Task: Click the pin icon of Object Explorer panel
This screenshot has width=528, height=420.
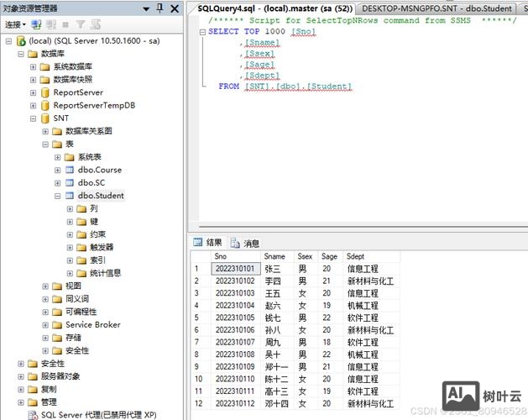Action: (160, 8)
